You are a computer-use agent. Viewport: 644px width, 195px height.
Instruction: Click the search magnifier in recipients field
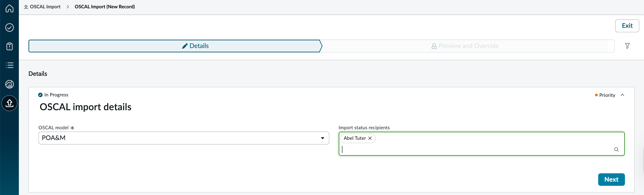coord(616,149)
